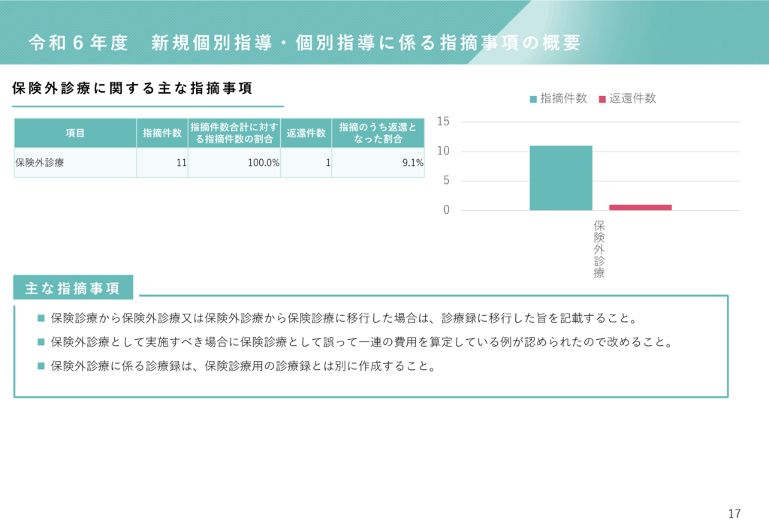Select the teal 指摘件数 bar in chart
This screenshot has height=532, width=769.
[560, 179]
